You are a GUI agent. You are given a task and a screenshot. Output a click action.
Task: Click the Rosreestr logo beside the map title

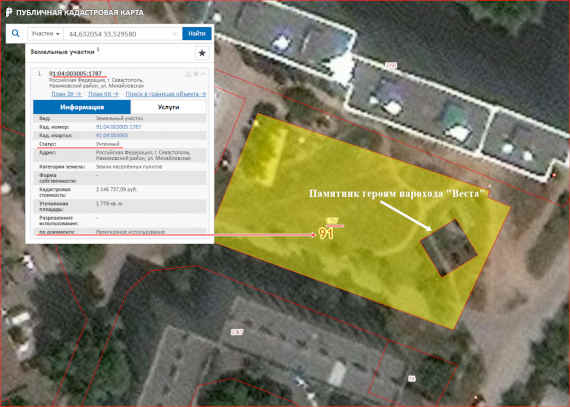[9, 12]
